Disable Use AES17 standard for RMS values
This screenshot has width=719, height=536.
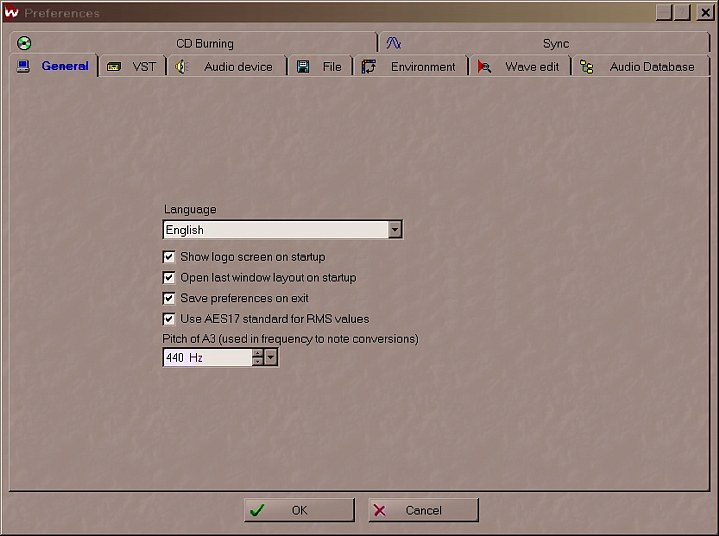169,319
